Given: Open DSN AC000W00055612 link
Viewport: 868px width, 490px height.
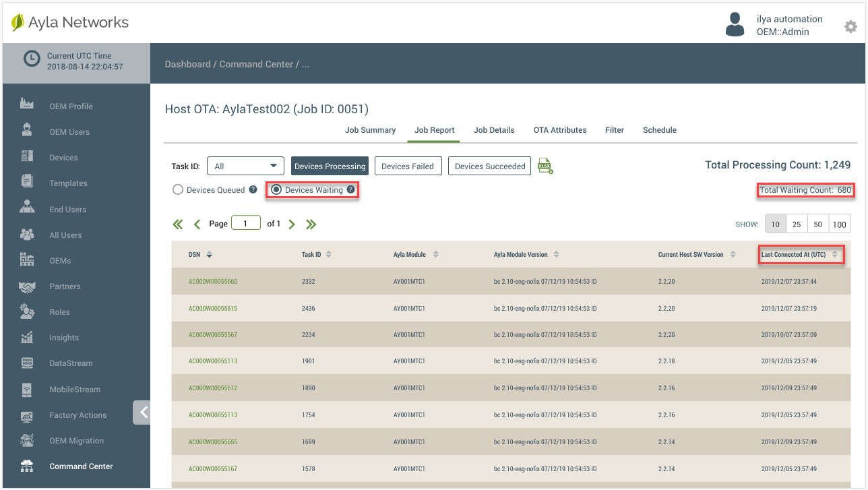Looking at the screenshot, I should coord(213,388).
